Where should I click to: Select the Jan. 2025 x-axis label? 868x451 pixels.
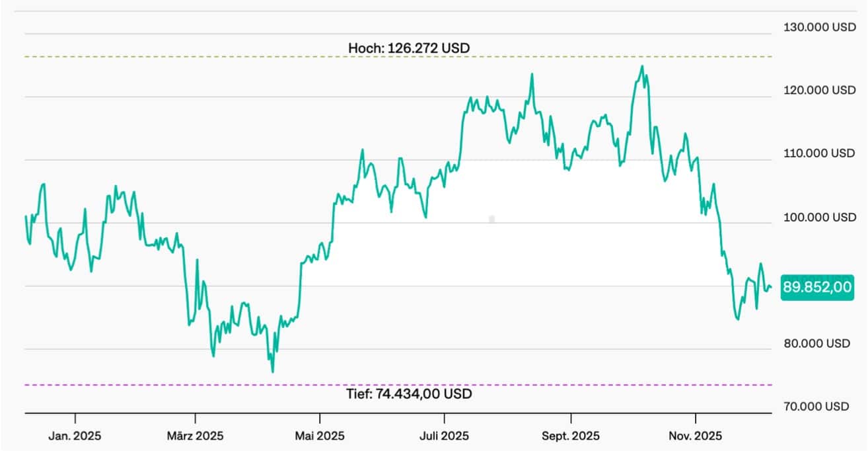75,436
